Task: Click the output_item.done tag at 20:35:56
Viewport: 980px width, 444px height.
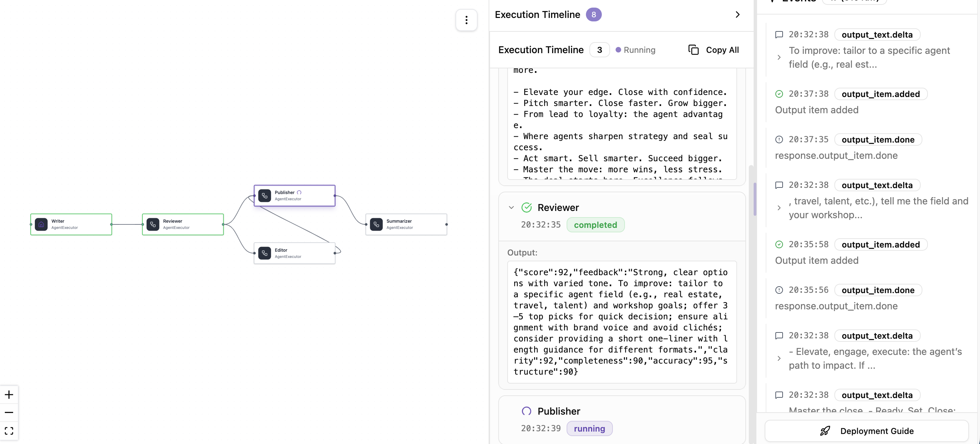Action: pyautogui.click(x=878, y=290)
